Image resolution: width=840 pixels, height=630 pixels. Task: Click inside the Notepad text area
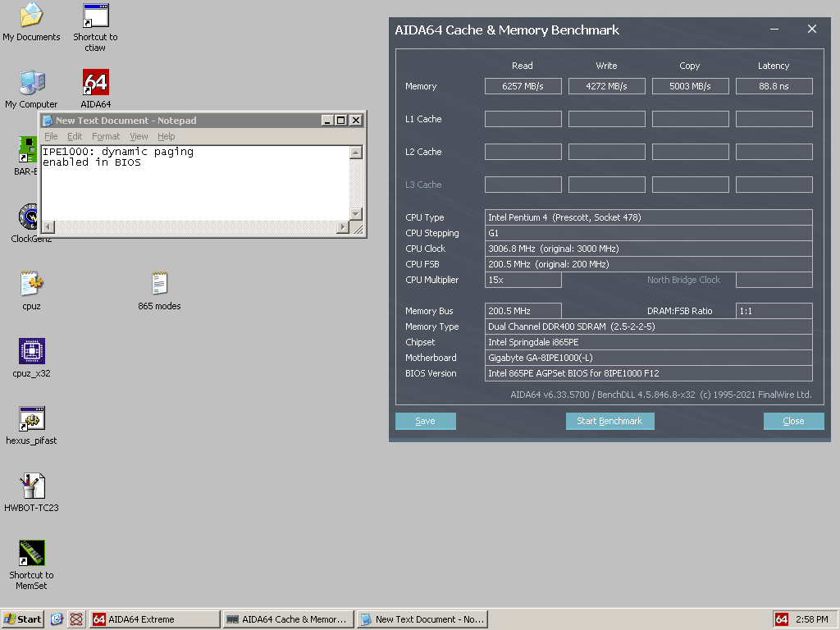195,183
